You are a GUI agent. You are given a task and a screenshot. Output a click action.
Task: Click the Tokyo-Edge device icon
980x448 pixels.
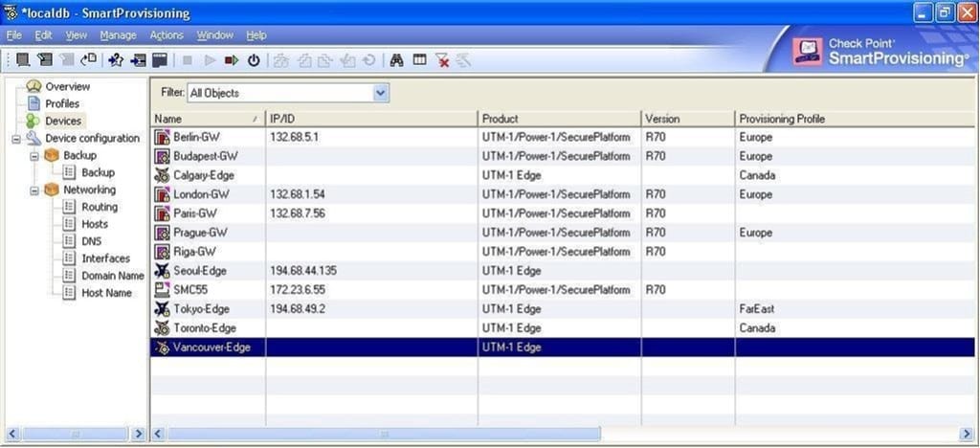(x=162, y=308)
